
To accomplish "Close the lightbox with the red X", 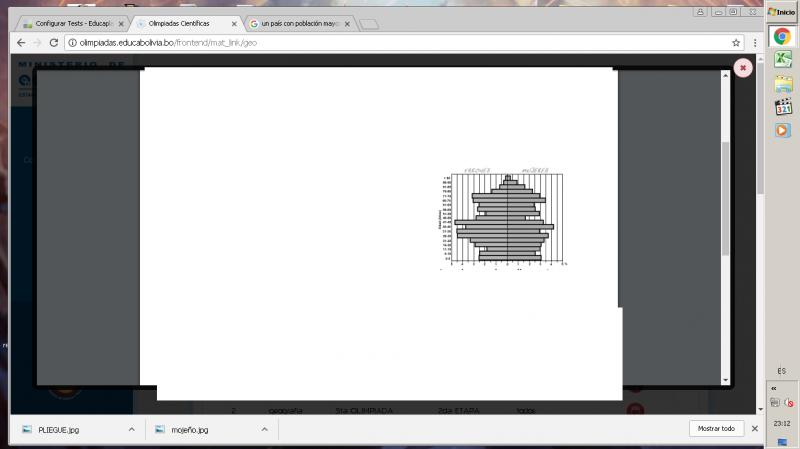I will point(742,68).
